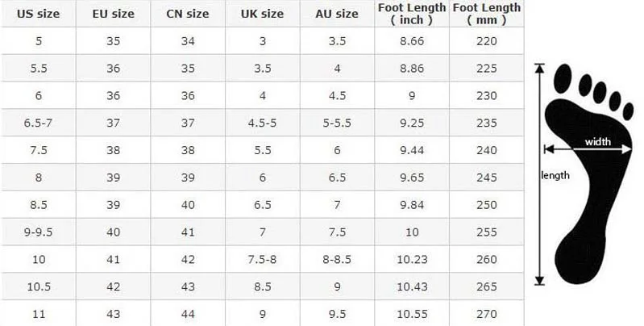Click the '8.66' inch foot length cell
The width and height of the screenshot is (644, 326).
click(x=412, y=41)
